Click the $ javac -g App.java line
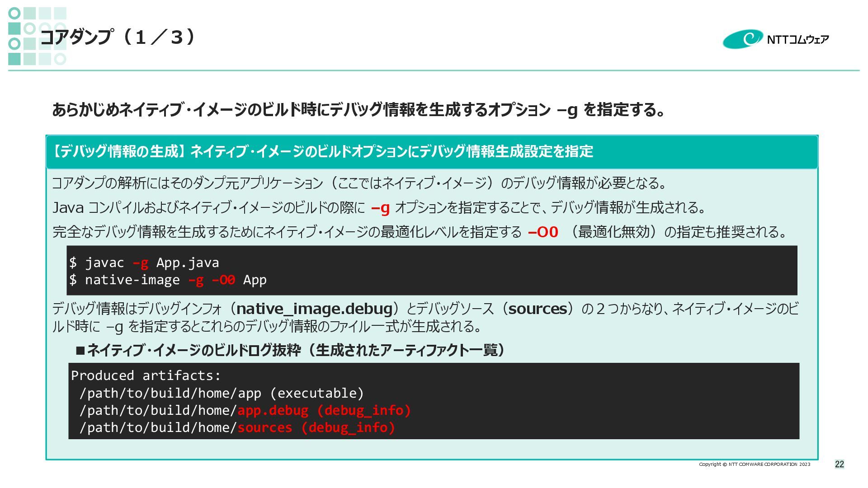 [145, 263]
